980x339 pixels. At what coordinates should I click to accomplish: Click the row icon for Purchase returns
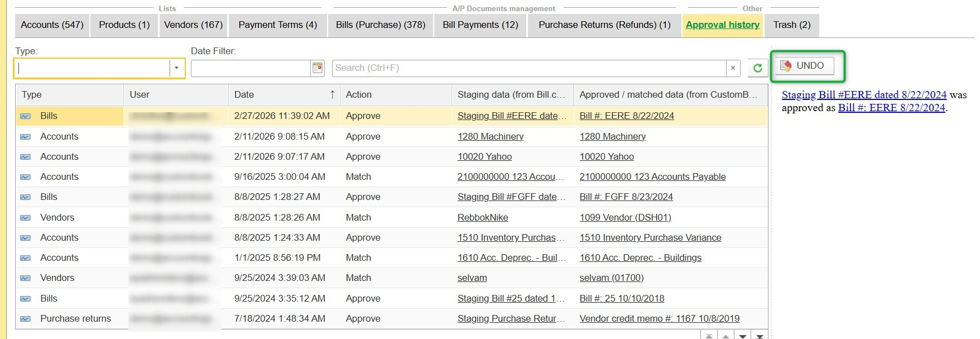pyautogui.click(x=26, y=319)
